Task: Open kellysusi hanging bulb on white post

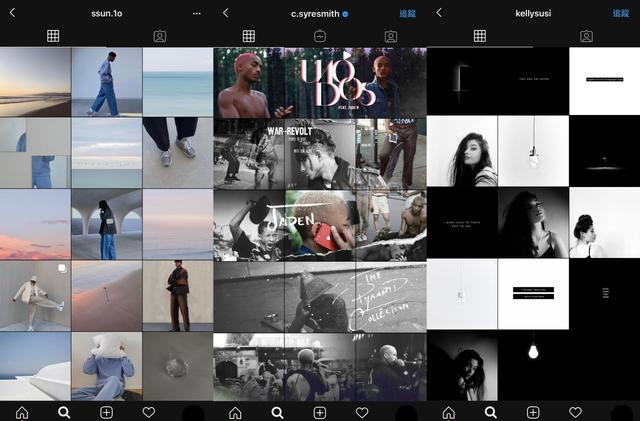Action: (533, 151)
